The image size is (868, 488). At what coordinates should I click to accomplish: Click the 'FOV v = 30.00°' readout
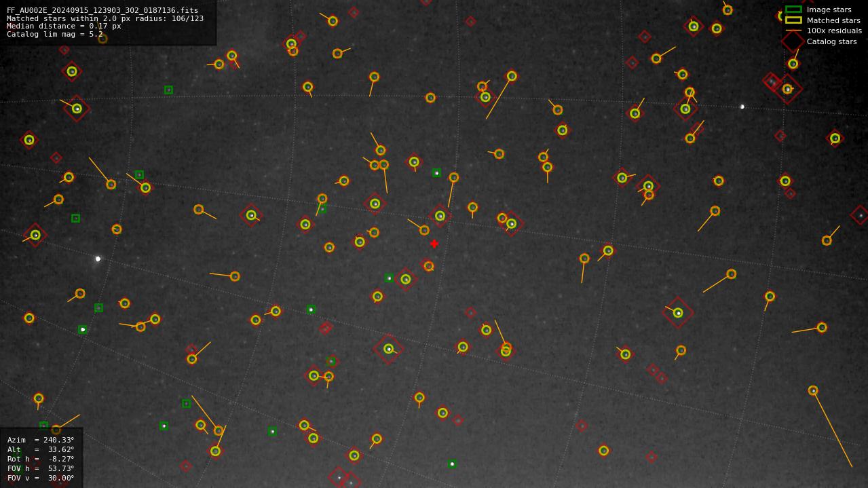(x=41, y=478)
